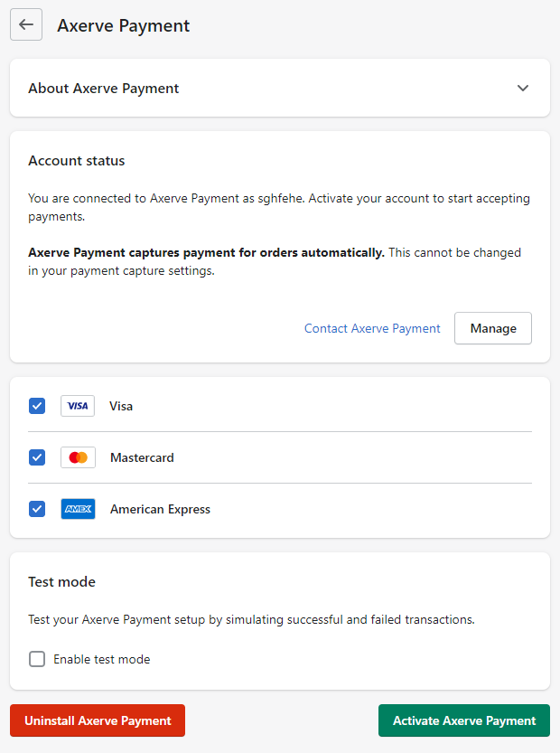The image size is (560, 753).
Task: Click the Manage button
Action: (x=493, y=328)
